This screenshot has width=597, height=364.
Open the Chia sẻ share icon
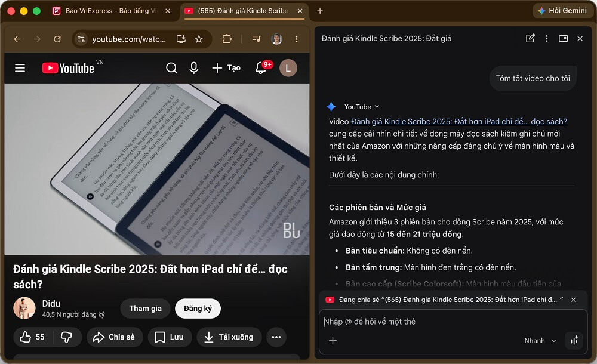point(99,337)
